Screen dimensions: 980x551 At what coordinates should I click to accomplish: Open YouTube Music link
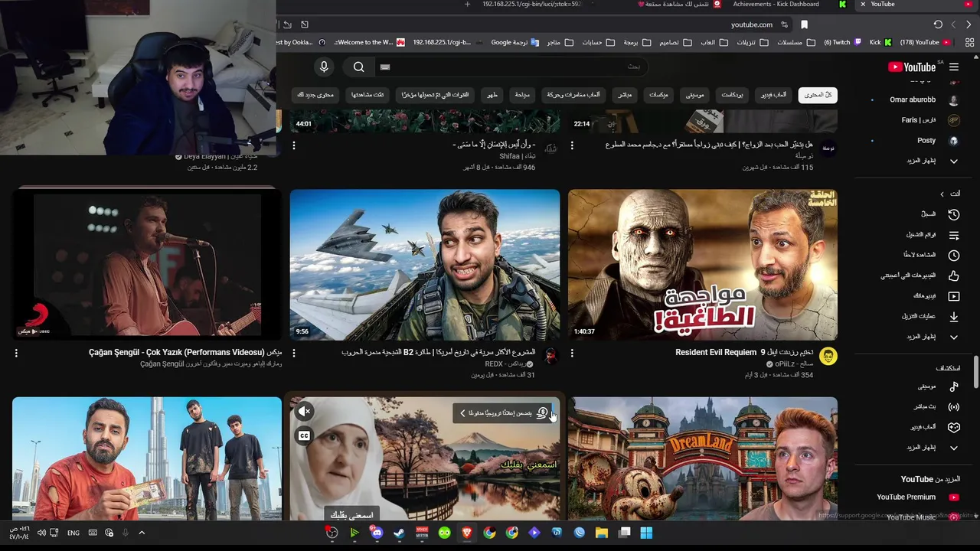pos(923,517)
